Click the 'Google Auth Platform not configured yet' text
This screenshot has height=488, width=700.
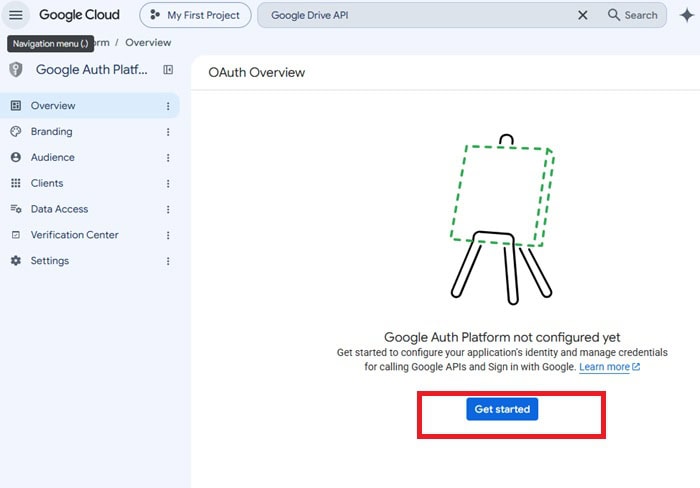tap(502, 337)
